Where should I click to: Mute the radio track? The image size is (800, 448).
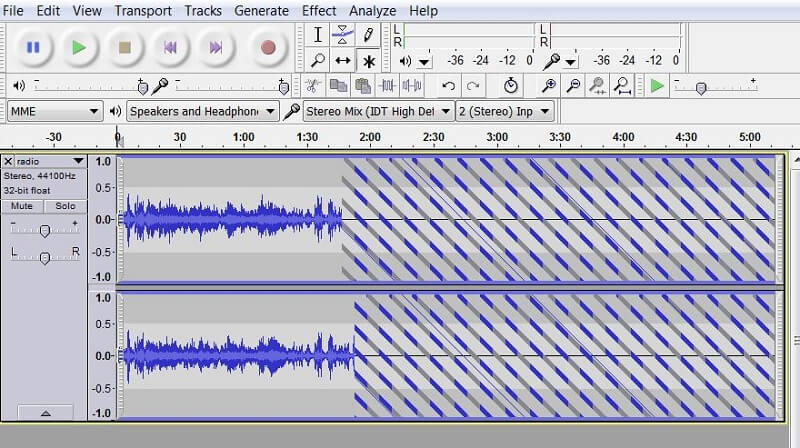(24, 206)
